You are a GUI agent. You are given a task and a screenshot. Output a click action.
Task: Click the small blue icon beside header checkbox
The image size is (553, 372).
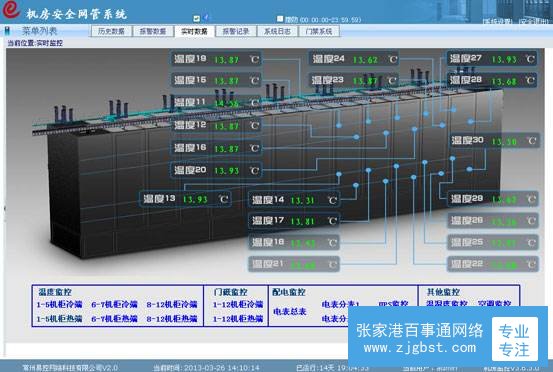coord(206,17)
